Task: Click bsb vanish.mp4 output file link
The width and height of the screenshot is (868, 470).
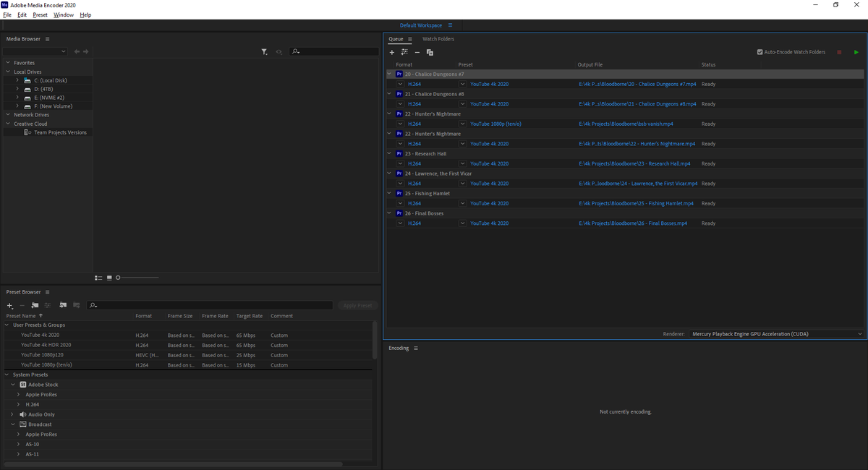Action: click(626, 124)
